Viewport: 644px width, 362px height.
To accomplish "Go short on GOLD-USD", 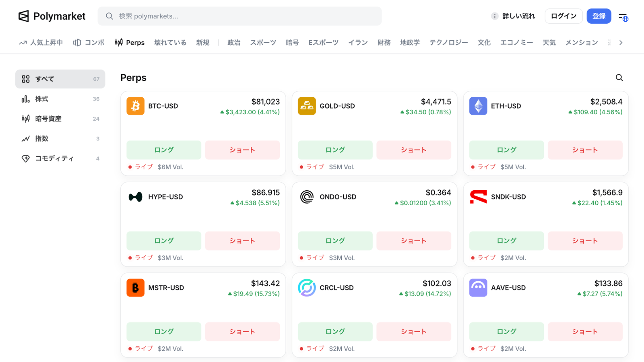I will 414,150.
